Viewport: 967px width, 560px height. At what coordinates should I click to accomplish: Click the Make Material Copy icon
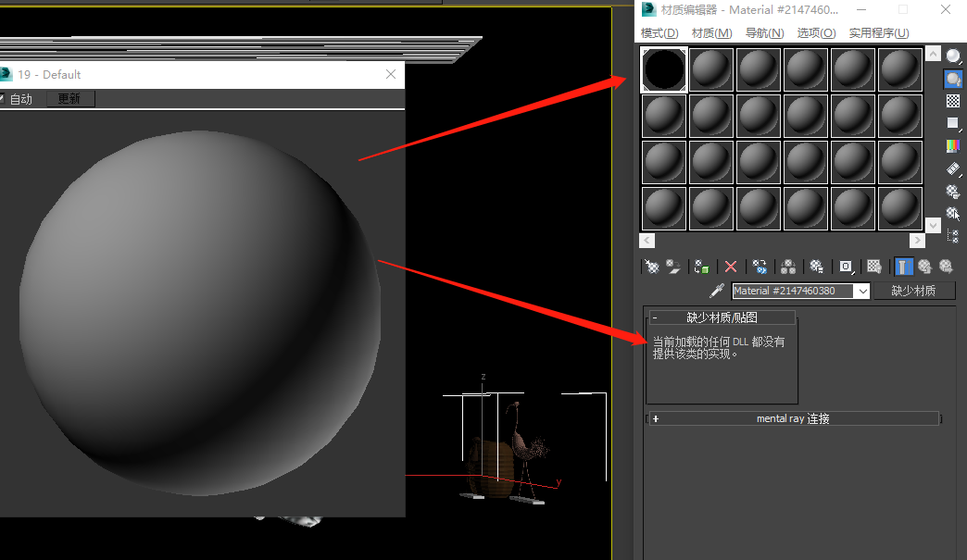(x=760, y=267)
